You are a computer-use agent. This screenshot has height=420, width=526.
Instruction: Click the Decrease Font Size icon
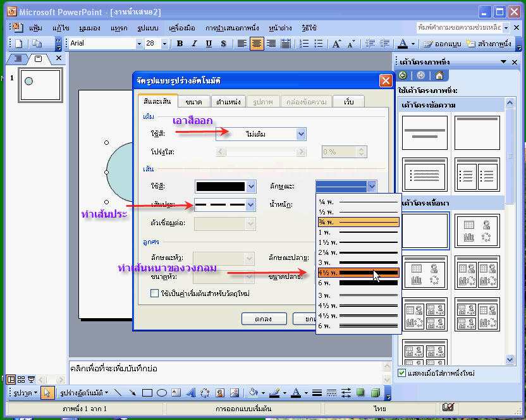351,44
